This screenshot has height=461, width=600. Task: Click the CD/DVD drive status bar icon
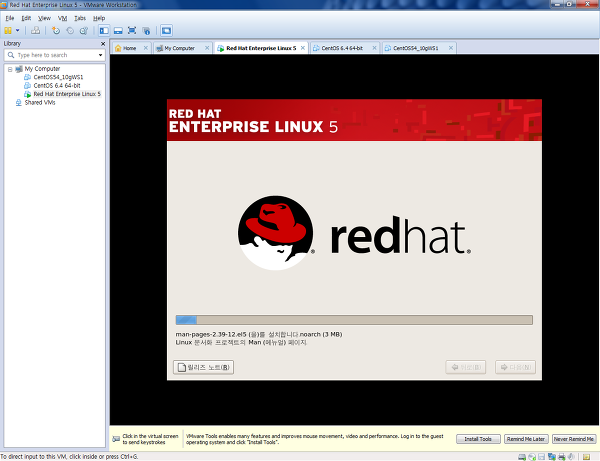[532, 457]
